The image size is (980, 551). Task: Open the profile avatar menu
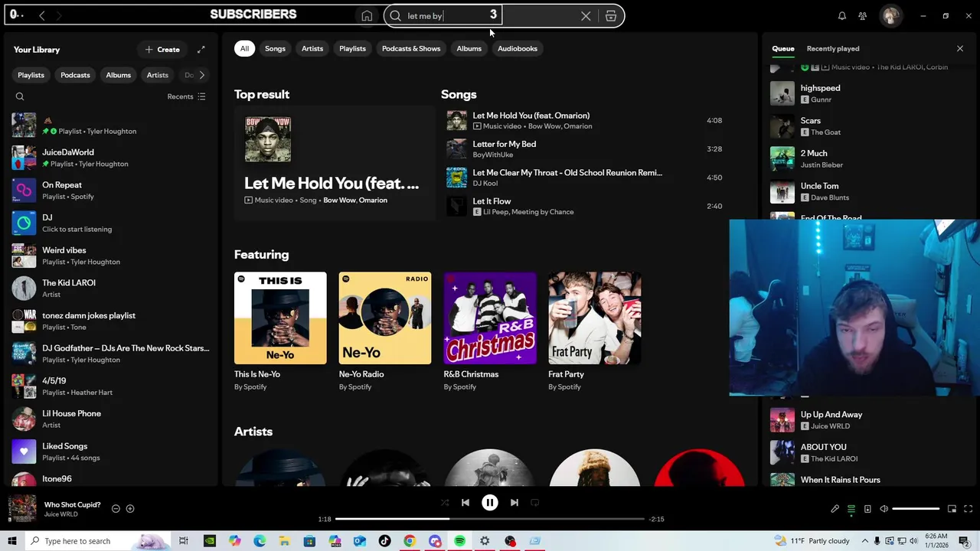point(890,16)
